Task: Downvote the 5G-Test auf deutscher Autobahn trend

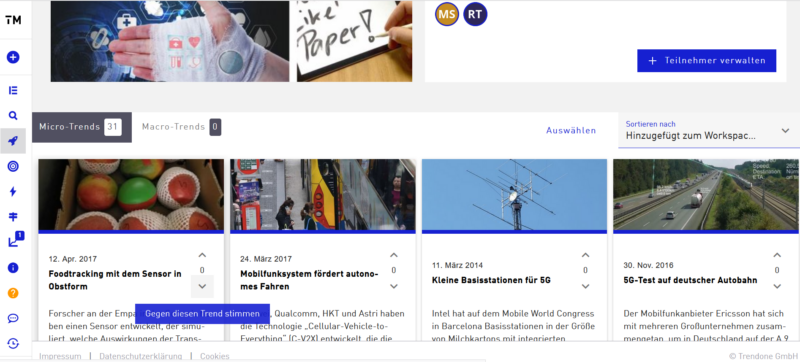Action: coord(777,287)
